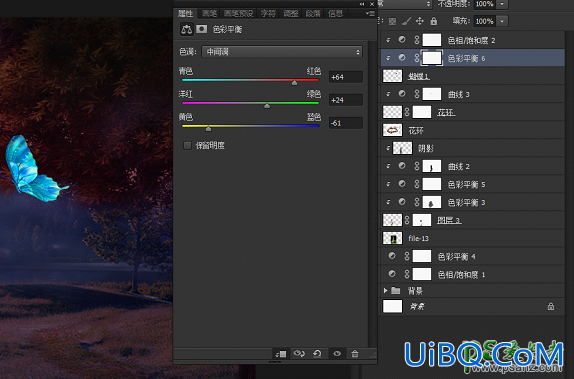The height and width of the screenshot is (379, 574).
Task: Switch to the 信息 tab
Action: tap(335, 14)
